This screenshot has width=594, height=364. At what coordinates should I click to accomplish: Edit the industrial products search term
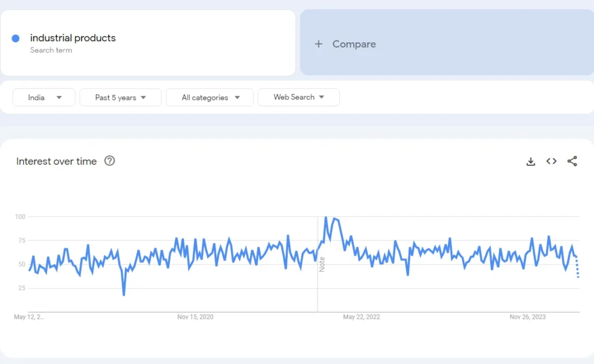coord(73,38)
